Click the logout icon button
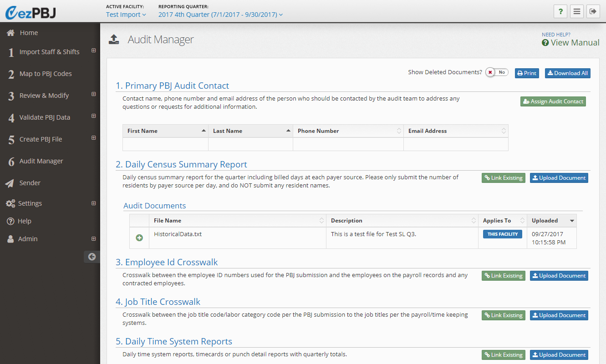This screenshot has width=606, height=364. point(593,11)
